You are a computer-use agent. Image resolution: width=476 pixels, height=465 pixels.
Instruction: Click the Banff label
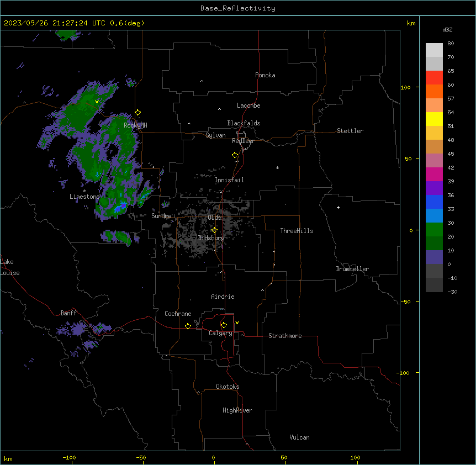click(x=68, y=313)
